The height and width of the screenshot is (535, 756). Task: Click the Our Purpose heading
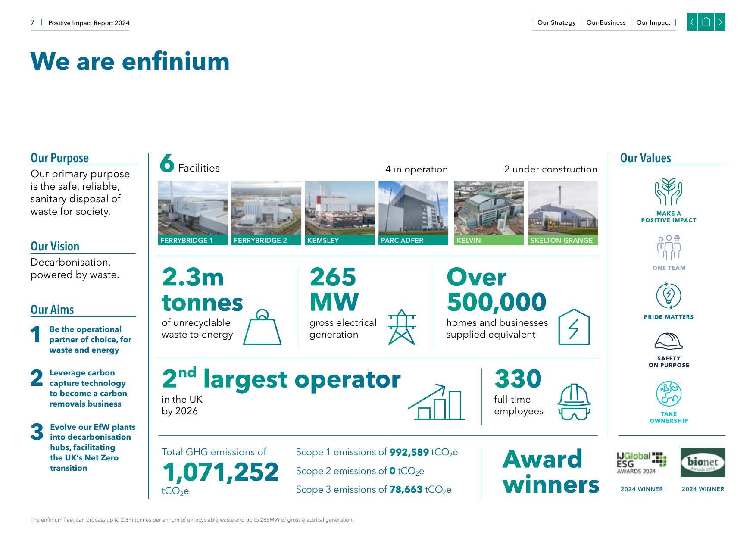(x=59, y=158)
